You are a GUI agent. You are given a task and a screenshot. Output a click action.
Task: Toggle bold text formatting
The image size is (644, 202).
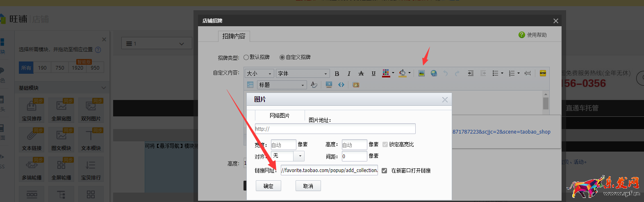(x=337, y=74)
